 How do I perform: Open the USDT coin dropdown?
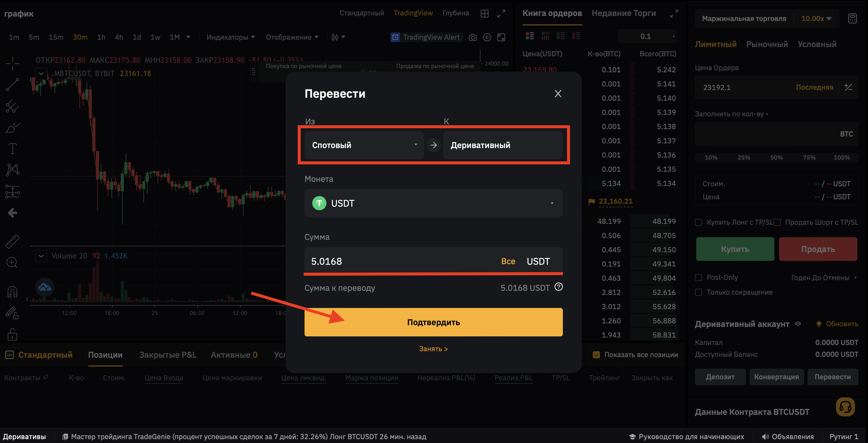pos(433,203)
